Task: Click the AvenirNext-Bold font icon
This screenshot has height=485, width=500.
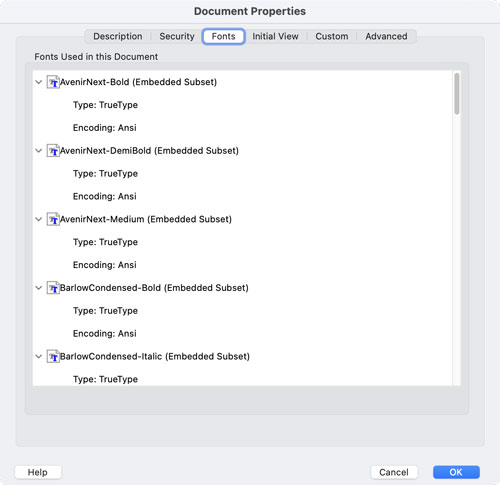Action: pyautogui.click(x=53, y=82)
